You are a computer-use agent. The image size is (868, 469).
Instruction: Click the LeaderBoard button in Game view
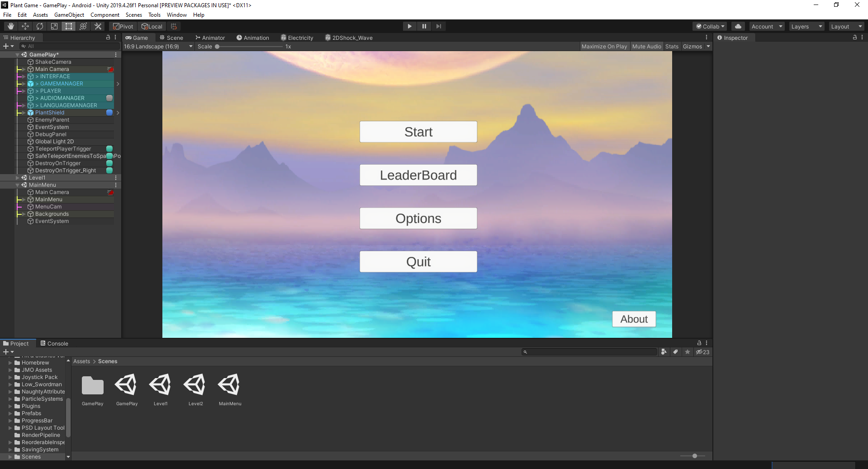pyautogui.click(x=418, y=175)
